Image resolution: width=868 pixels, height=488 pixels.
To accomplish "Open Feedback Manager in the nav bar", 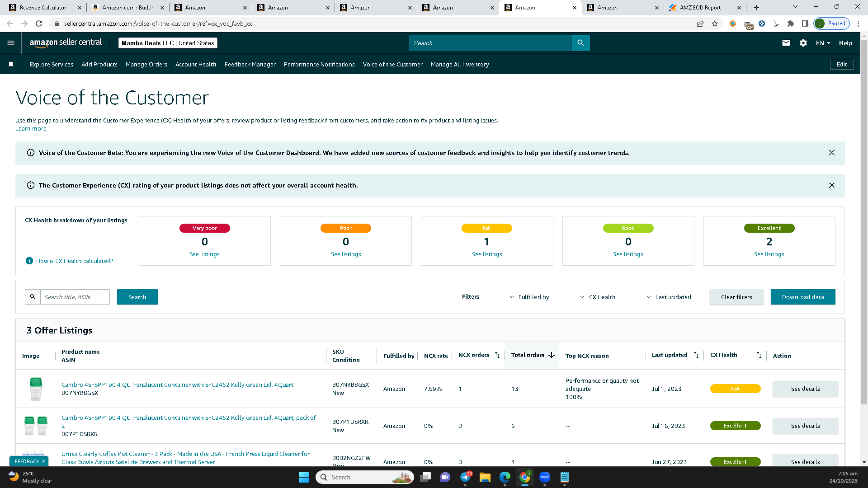I will pyautogui.click(x=250, y=64).
